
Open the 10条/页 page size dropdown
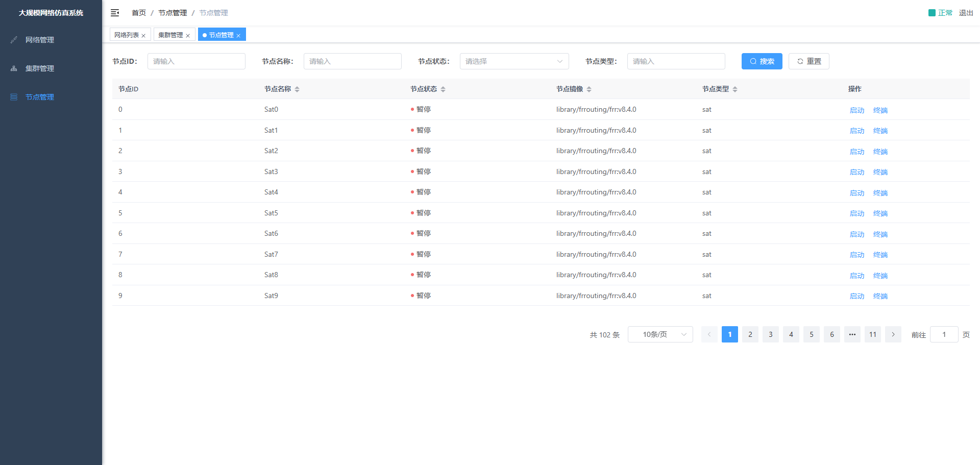[x=660, y=334]
